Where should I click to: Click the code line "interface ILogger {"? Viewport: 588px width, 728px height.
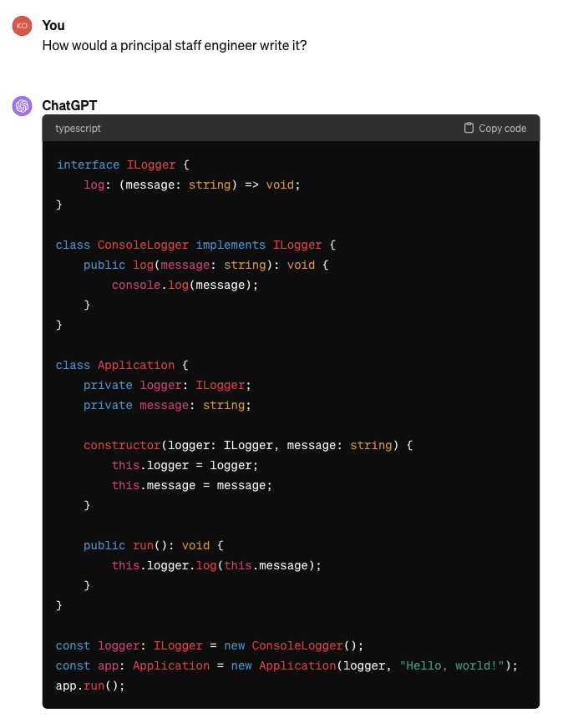pos(123,164)
